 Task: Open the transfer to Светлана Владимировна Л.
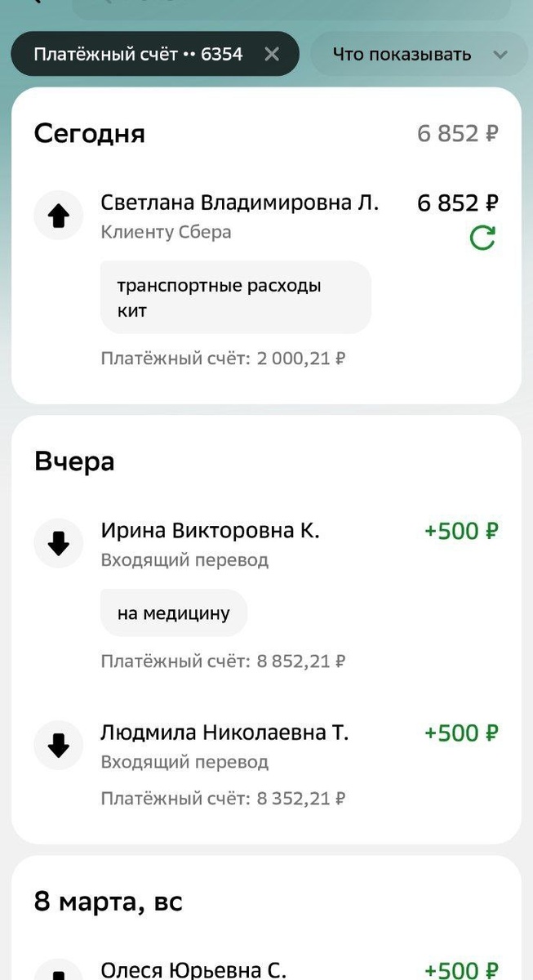point(240,202)
